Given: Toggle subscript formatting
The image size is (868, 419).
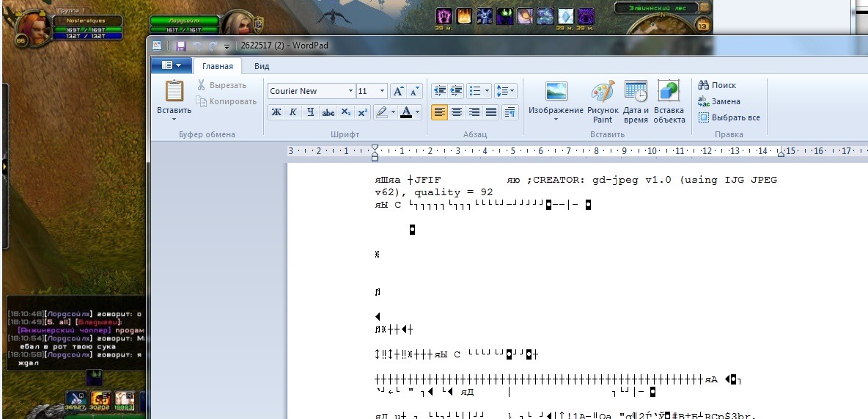Looking at the screenshot, I should click(345, 112).
